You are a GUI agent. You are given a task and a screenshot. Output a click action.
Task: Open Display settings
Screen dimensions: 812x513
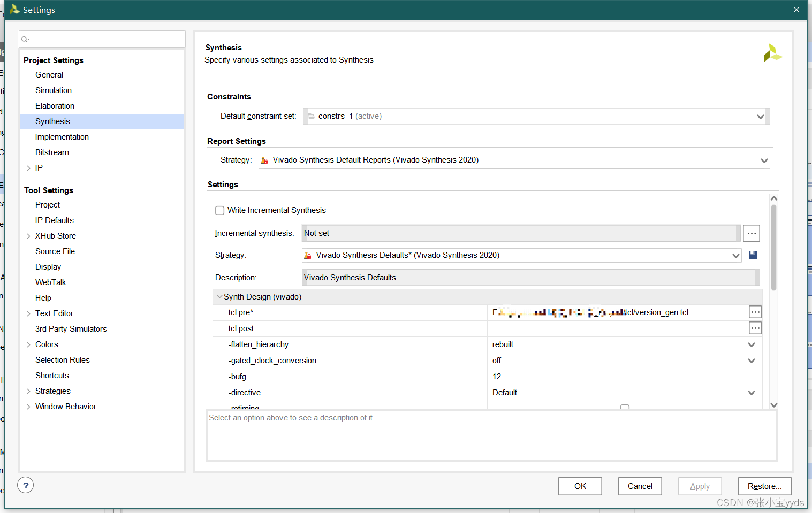point(48,267)
